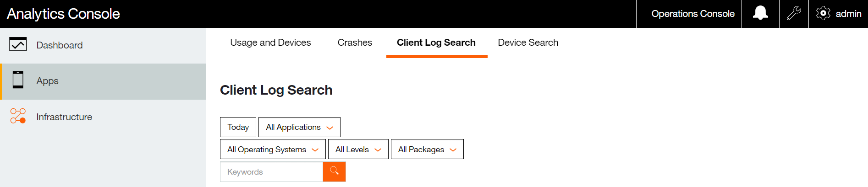This screenshot has height=187, width=868.
Task: Select the Client Log Search tab
Action: point(436,43)
